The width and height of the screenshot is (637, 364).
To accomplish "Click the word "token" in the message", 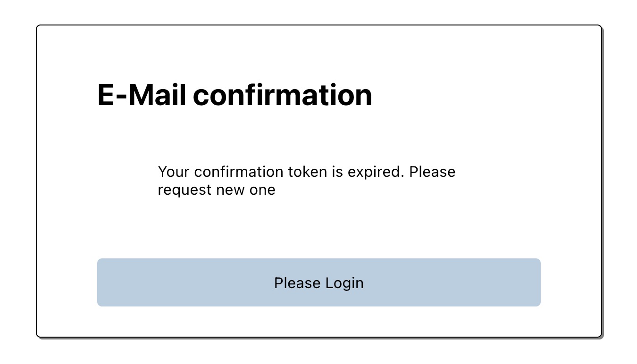I will pyautogui.click(x=307, y=172).
